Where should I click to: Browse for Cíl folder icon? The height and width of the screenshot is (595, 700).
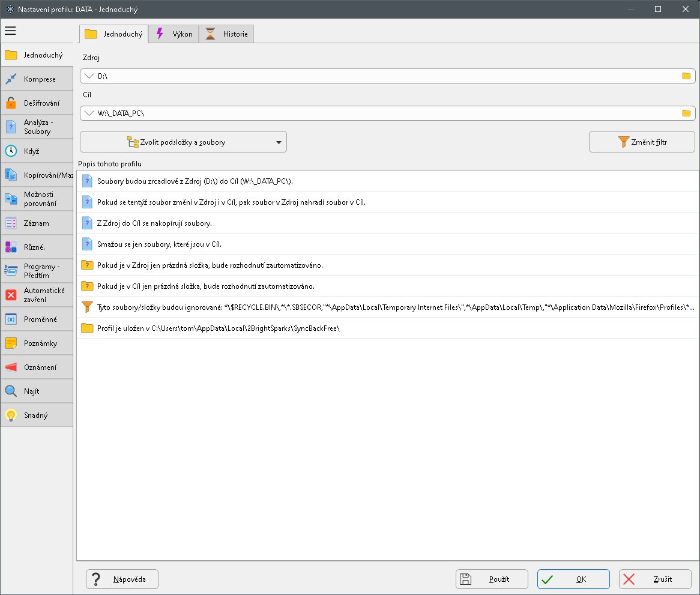(x=686, y=113)
